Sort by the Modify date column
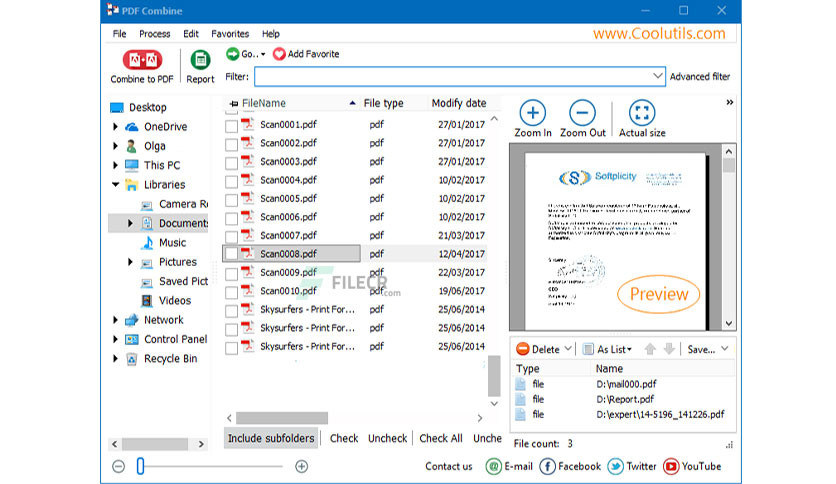This screenshot has width=836, height=484. pyautogui.click(x=459, y=103)
